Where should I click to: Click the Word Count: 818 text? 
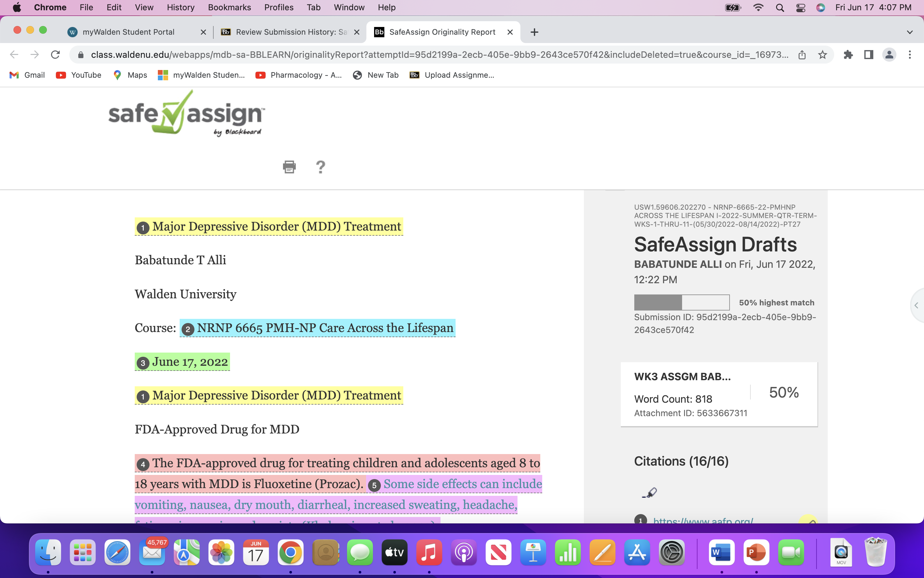[673, 399]
